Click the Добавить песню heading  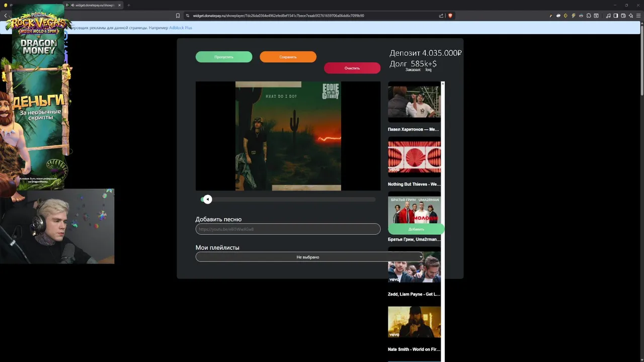218,220
